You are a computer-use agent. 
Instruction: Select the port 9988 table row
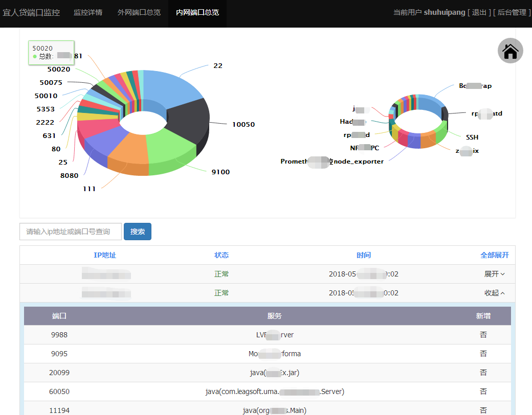click(268, 335)
